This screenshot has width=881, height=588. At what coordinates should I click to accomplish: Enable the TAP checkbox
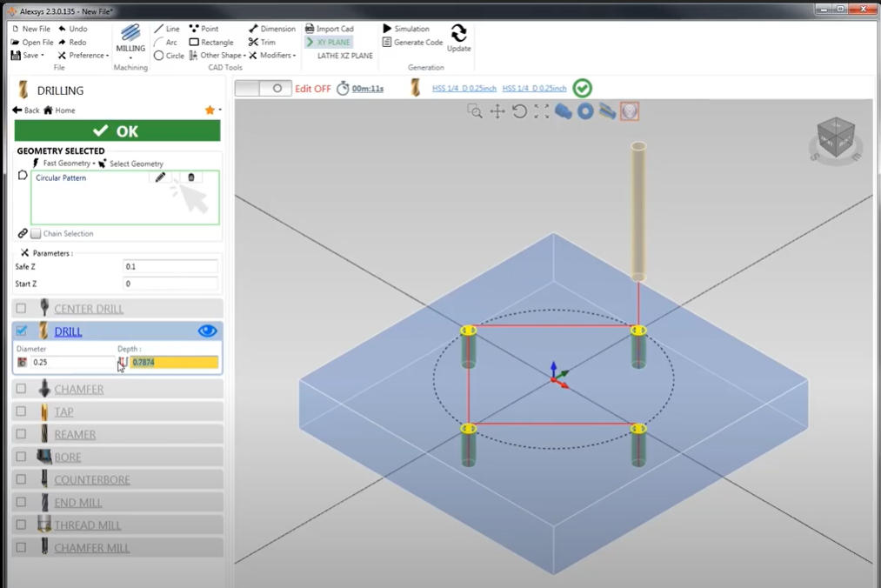coord(22,411)
